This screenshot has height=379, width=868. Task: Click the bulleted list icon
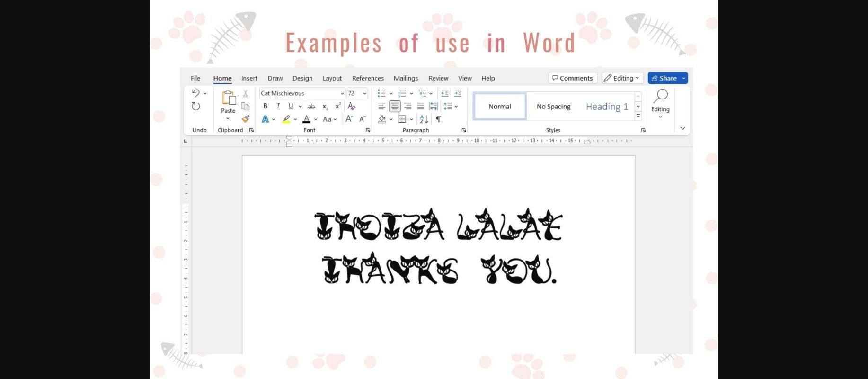381,93
